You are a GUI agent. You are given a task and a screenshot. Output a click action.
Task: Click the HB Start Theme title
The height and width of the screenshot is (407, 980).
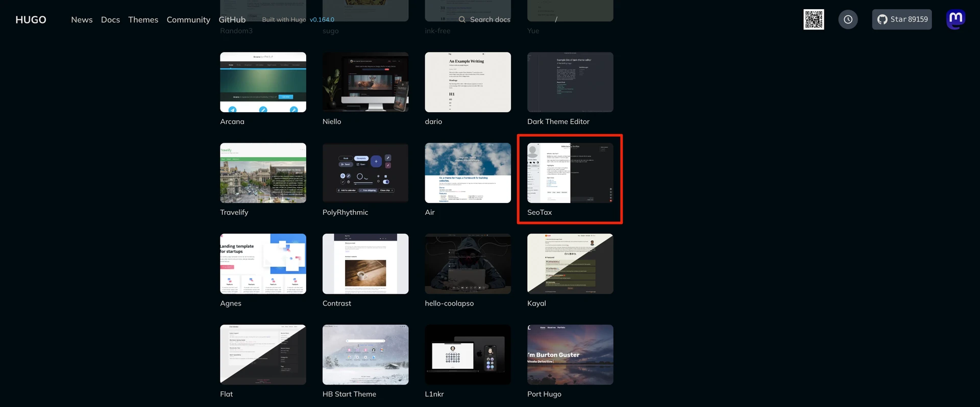pos(349,394)
